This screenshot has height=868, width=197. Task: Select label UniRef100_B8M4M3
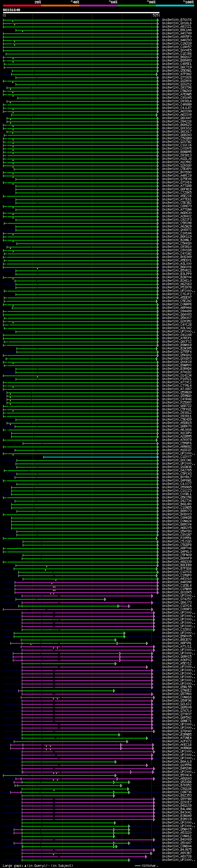click(177, 61)
